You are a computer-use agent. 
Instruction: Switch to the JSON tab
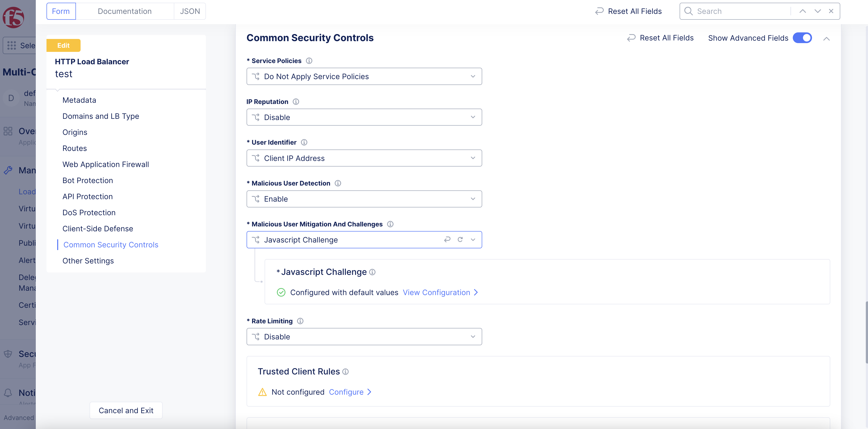190,11
